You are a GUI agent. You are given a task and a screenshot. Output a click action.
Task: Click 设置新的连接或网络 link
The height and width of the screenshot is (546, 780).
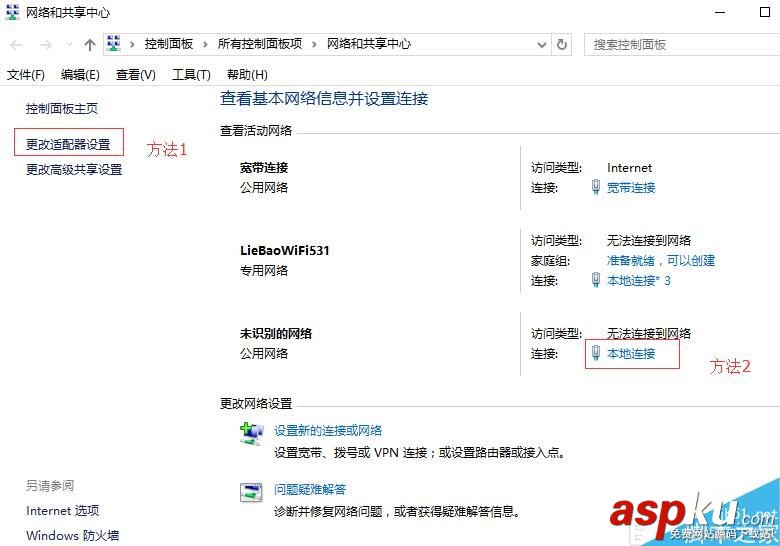pos(328,431)
